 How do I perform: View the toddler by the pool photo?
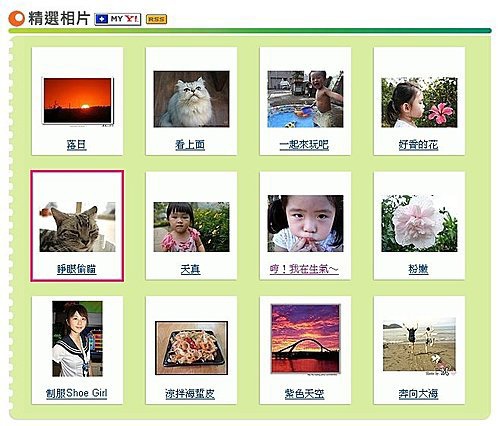[305, 99]
